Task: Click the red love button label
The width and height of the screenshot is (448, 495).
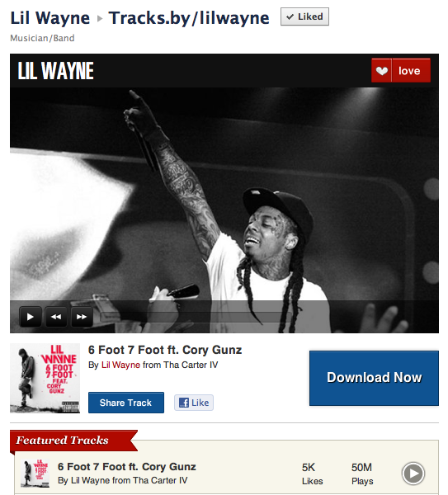Action: (x=411, y=71)
